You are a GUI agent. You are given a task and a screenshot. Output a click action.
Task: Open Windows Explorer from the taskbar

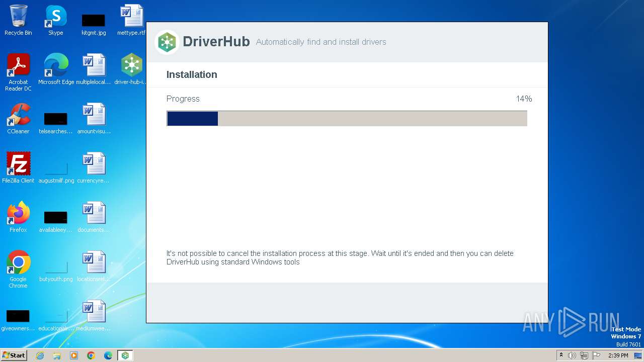tap(57, 355)
